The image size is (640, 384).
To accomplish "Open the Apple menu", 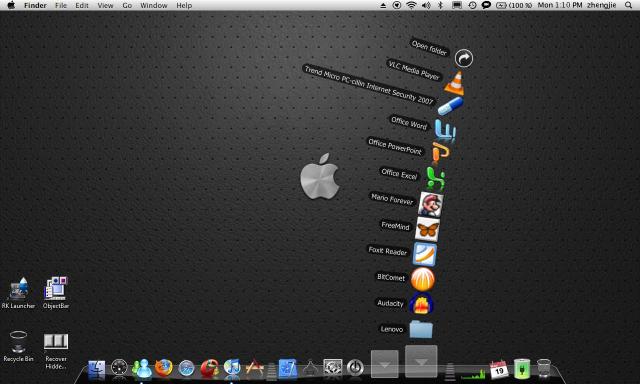I will pos(11,5).
